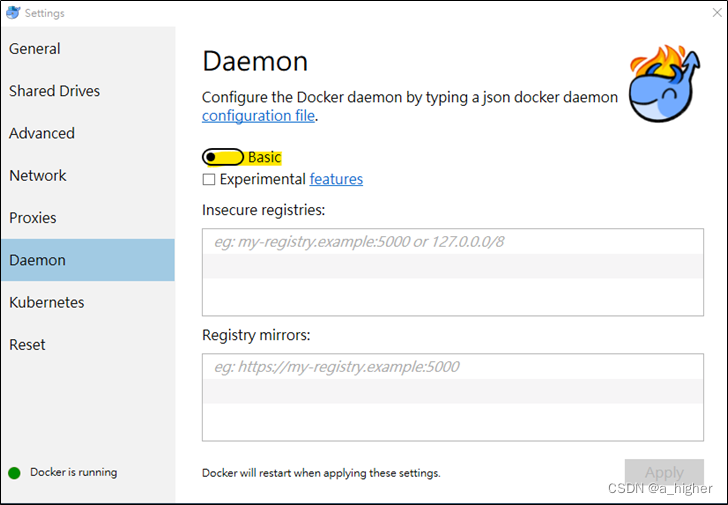Toggle the Basic/Advanced switch
This screenshot has width=728, height=505.
point(223,157)
